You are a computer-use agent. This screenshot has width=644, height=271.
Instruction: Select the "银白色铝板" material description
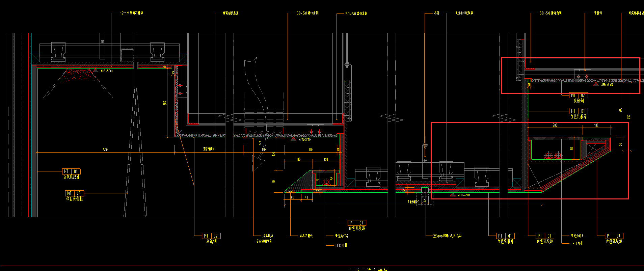tap(74, 199)
